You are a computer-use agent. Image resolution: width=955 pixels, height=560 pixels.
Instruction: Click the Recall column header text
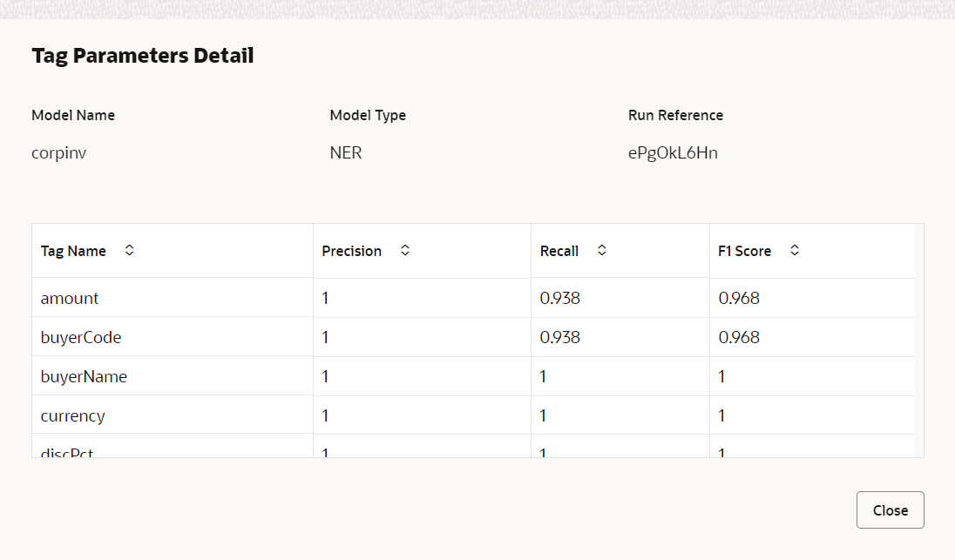click(559, 251)
